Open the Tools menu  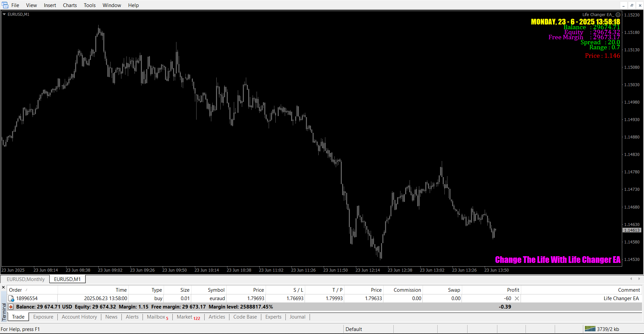point(90,5)
